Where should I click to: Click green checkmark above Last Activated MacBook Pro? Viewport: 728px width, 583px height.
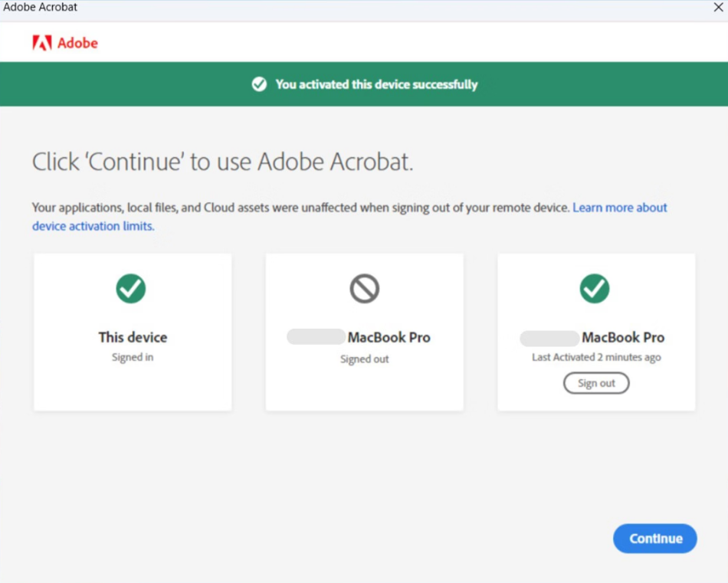tap(595, 289)
